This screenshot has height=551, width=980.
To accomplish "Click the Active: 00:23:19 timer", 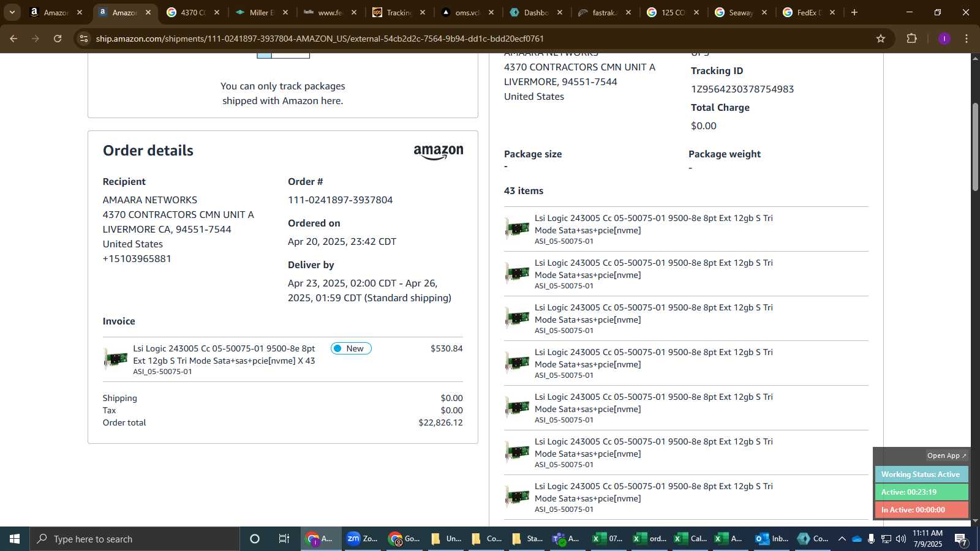I will pyautogui.click(x=921, y=492).
